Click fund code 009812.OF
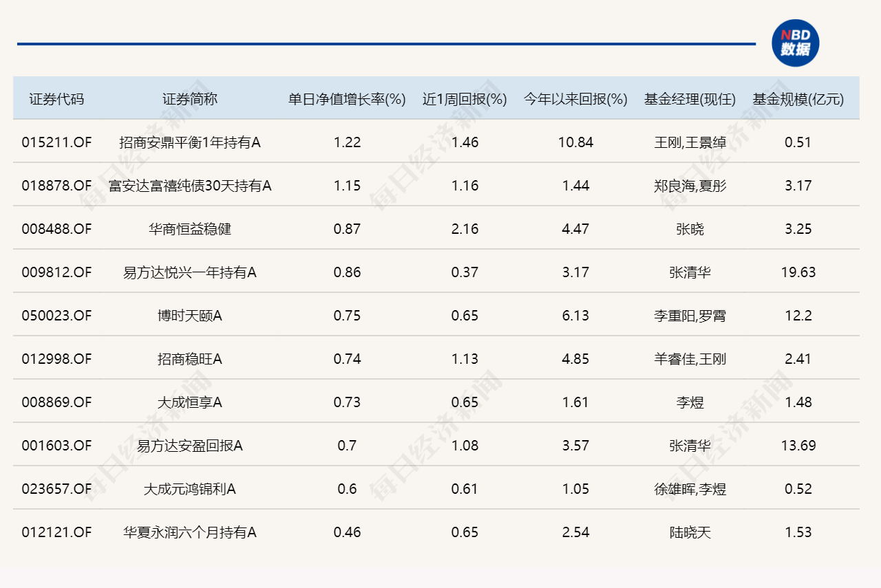This screenshot has width=881, height=588. (x=56, y=272)
